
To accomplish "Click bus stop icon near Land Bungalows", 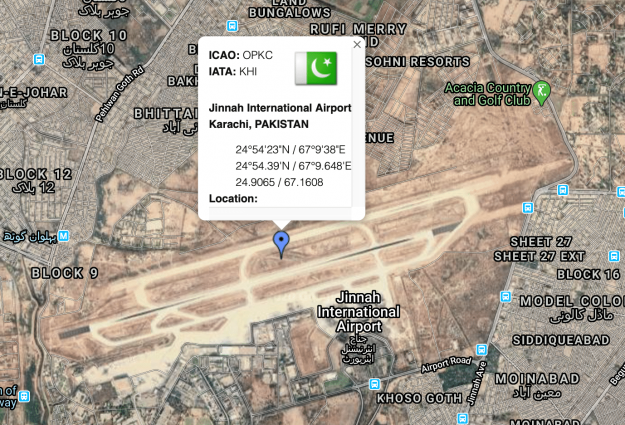I will [232, 26].
